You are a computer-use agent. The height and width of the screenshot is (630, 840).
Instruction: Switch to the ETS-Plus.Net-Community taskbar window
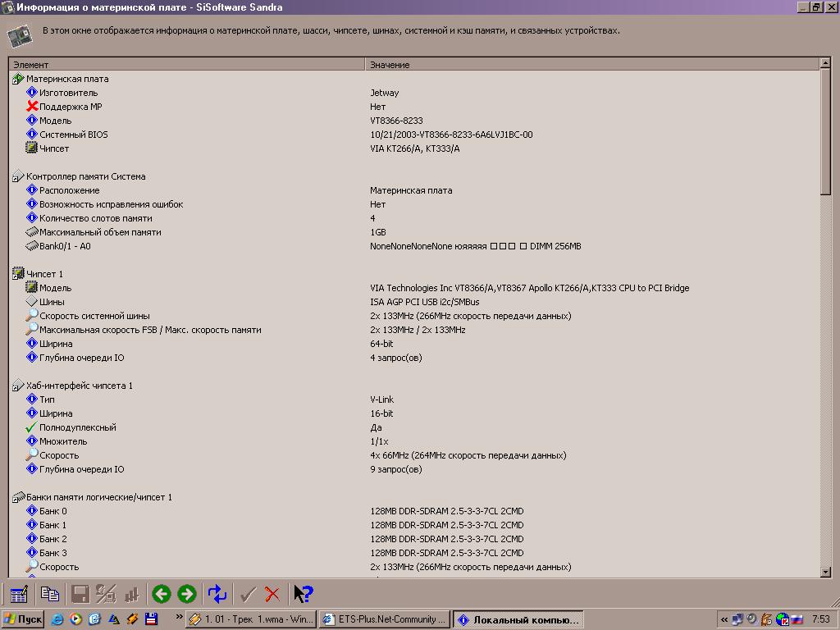pos(385,619)
